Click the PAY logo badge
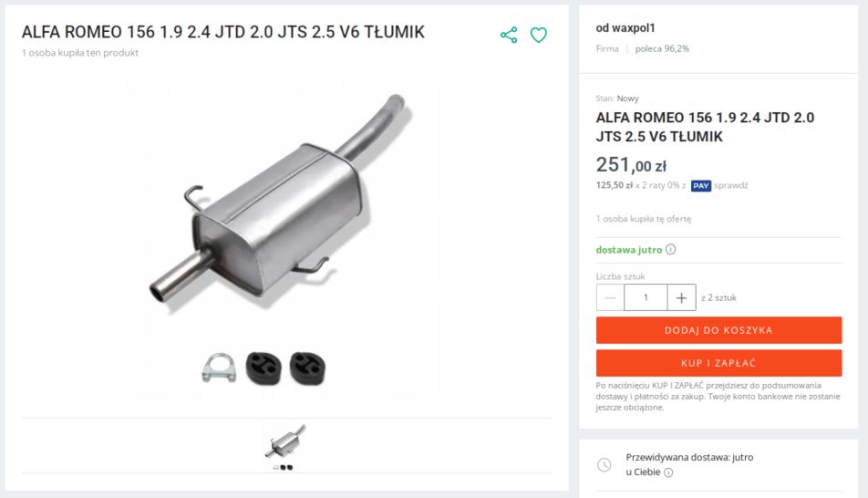 pyautogui.click(x=701, y=185)
